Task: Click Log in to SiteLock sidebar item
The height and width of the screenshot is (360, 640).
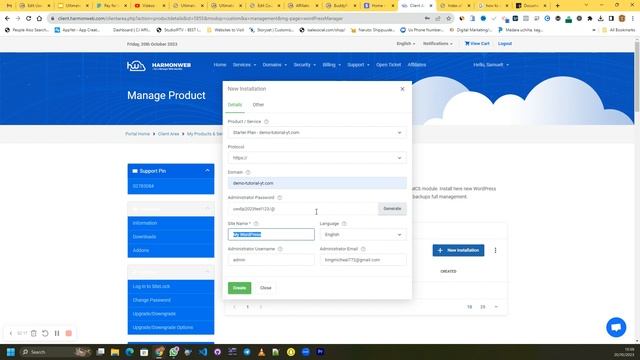Action: 171,287
